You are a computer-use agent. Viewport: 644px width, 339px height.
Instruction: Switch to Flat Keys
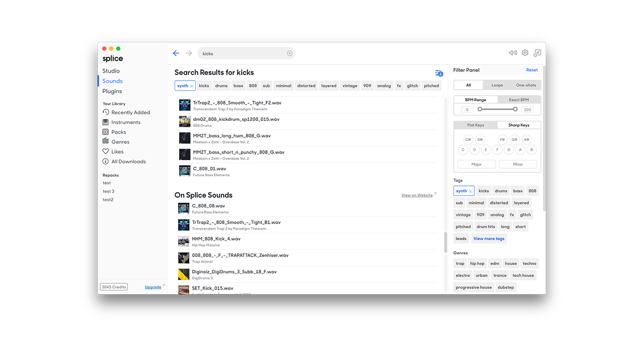tap(475, 125)
